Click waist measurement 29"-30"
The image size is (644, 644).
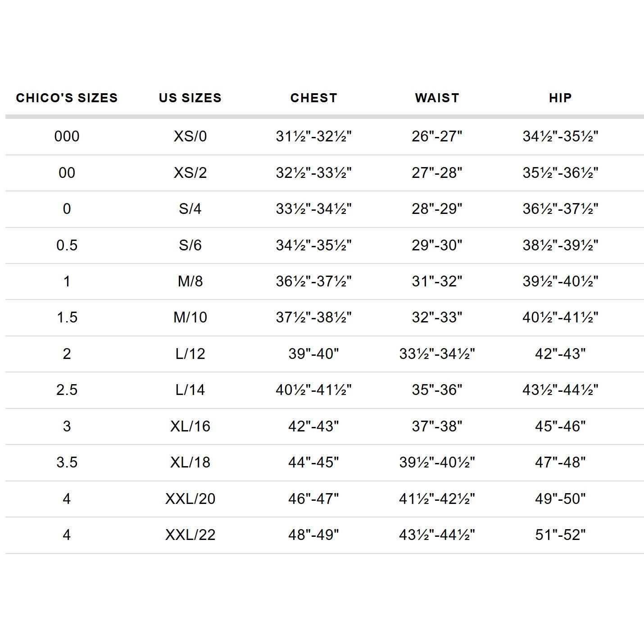click(437, 245)
